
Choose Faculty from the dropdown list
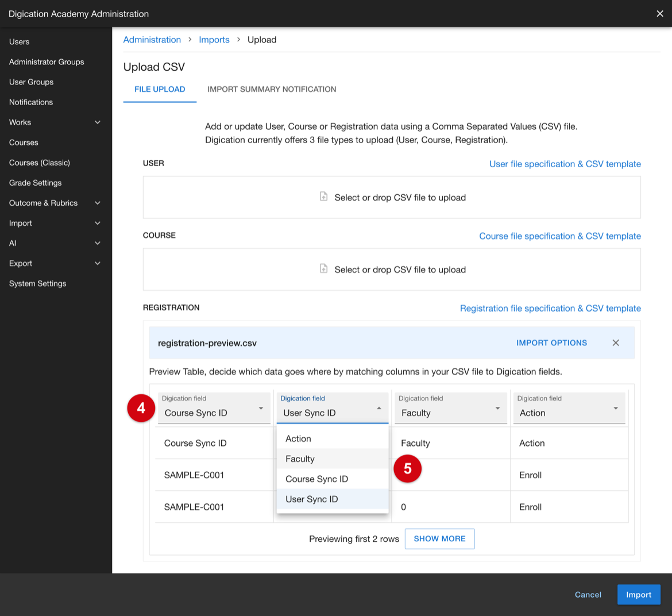pyautogui.click(x=333, y=459)
